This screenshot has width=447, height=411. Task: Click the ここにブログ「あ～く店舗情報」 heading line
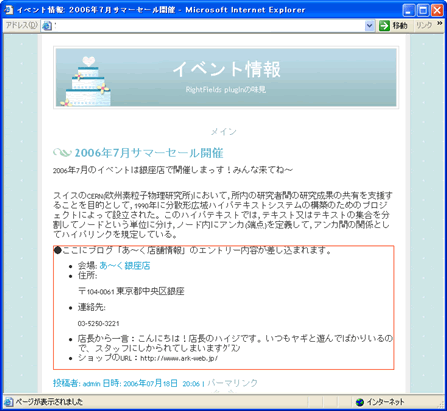coord(193,250)
